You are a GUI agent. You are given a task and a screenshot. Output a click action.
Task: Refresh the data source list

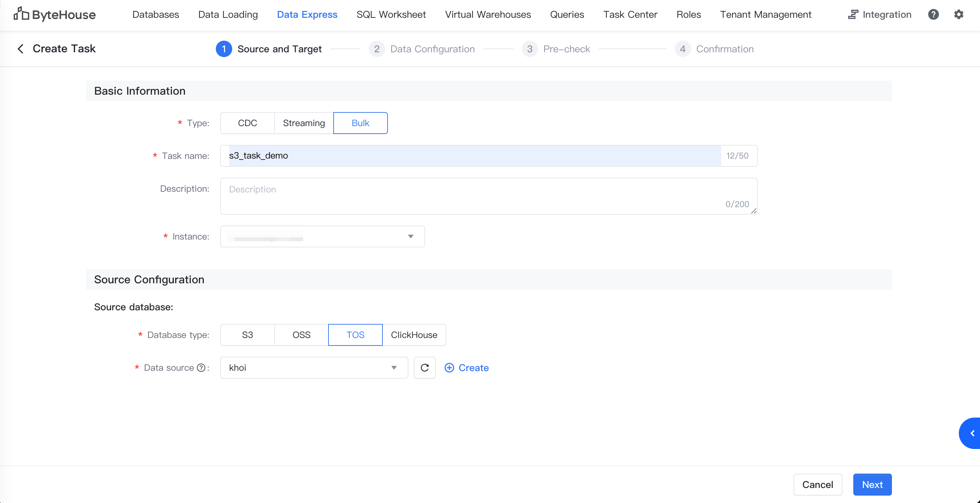click(x=424, y=367)
